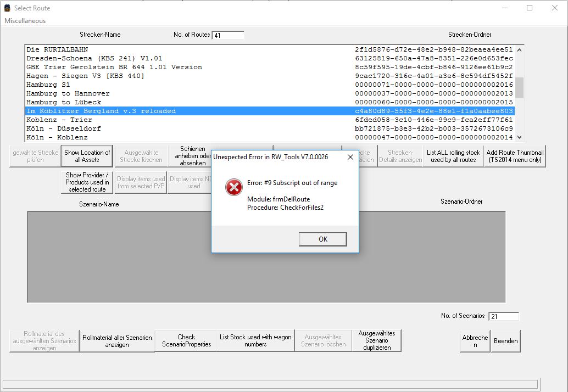Click Add Route Thumbnail button
This screenshot has height=392, width=568.
[515, 156]
